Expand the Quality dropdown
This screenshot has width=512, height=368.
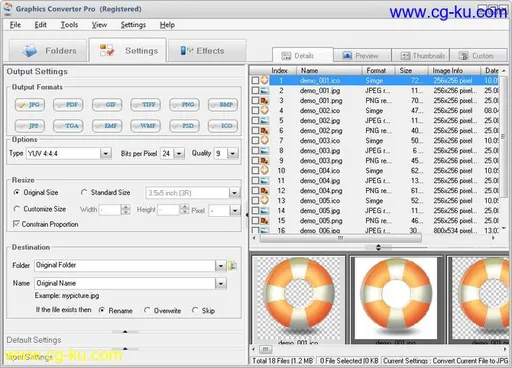233,153
